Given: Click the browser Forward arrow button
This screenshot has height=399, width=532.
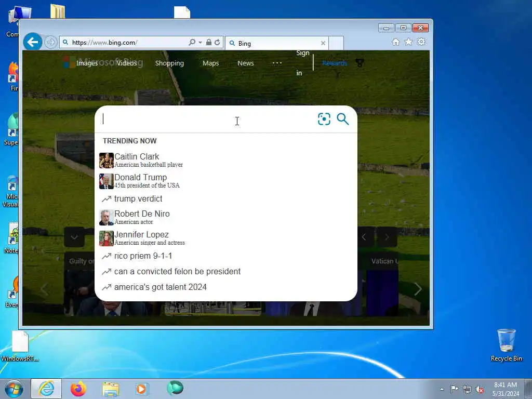Looking at the screenshot, I should (x=50, y=43).
